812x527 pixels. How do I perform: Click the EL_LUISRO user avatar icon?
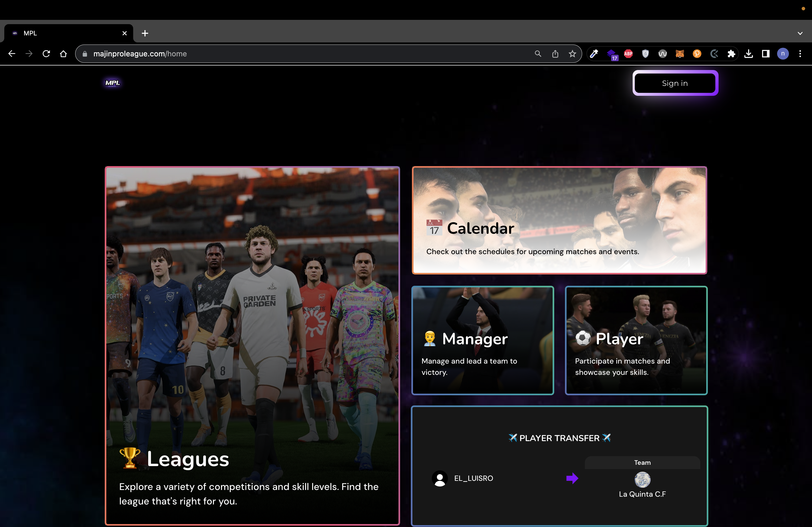click(x=440, y=478)
